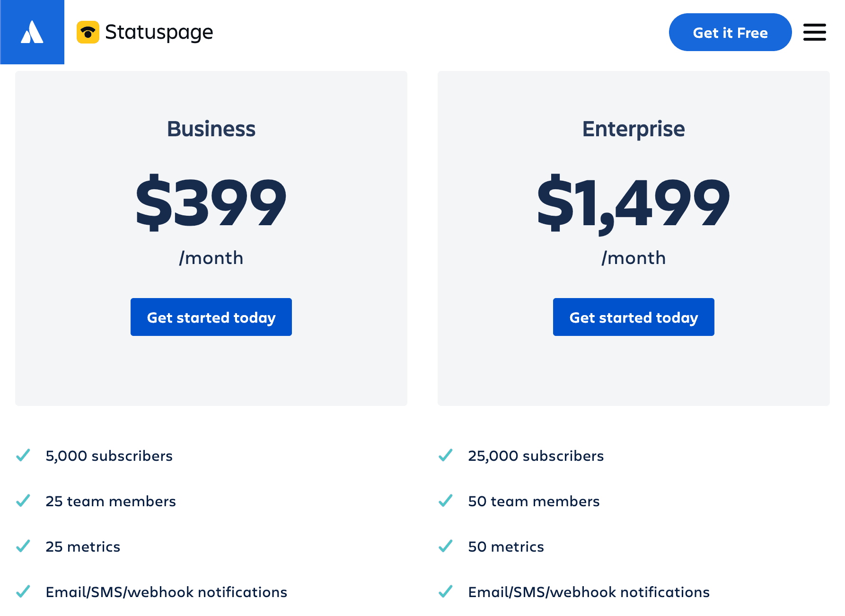Click the checkmark beside 50 team members
This screenshot has width=845, height=616.
pos(445,501)
